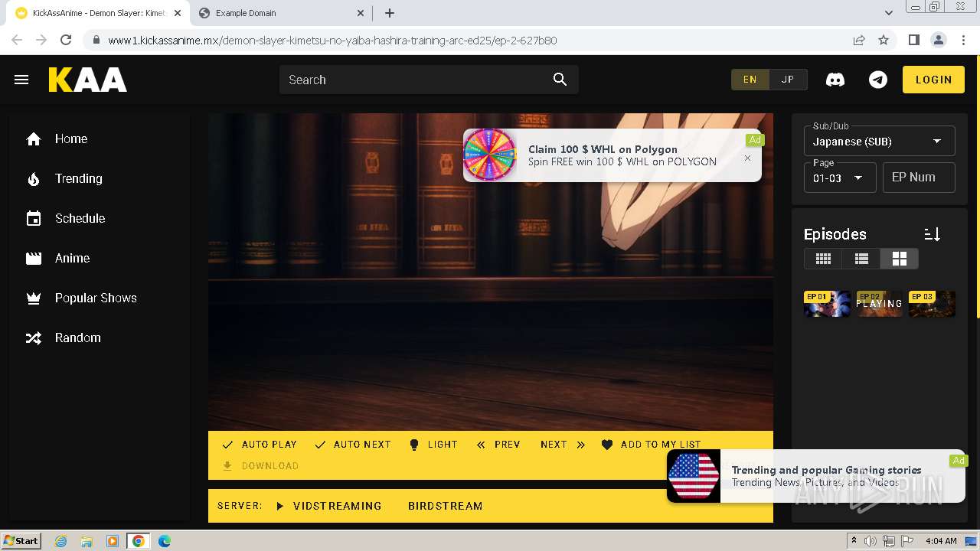Click the Popular Shows crown icon
980x551 pixels.
34,298
